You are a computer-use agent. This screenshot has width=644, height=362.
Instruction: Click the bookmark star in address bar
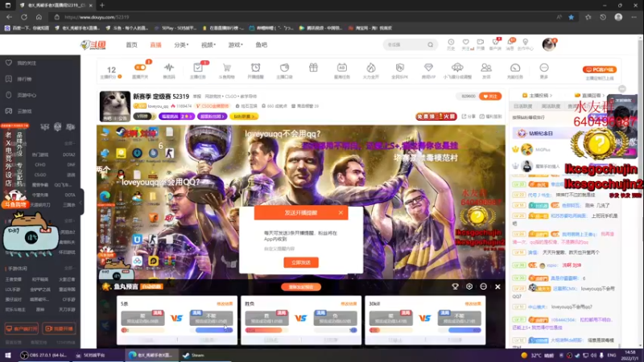[x=571, y=17]
